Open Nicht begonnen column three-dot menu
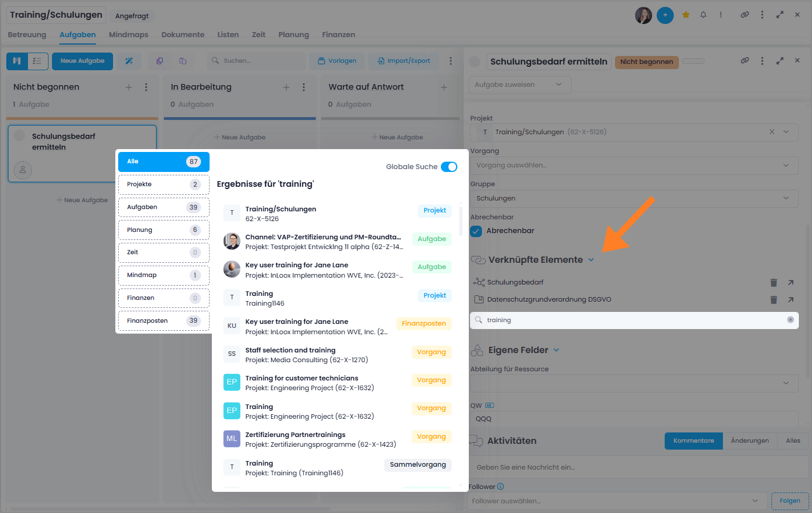Viewport: 812px width, 513px height. click(146, 87)
